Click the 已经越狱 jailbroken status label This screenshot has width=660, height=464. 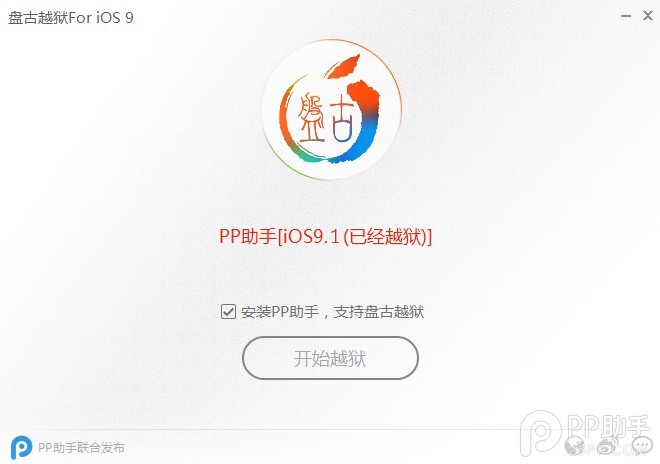click(x=387, y=237)
